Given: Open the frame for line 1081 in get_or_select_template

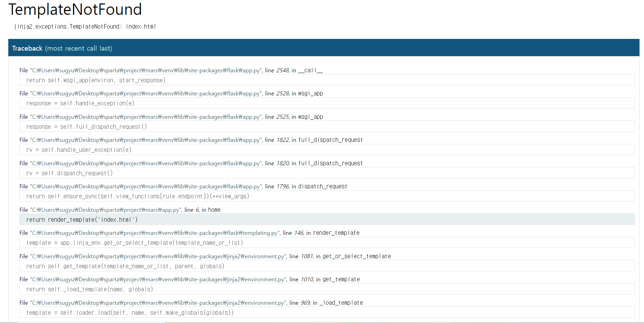Looking at the screenshot, I should click(x=205, y=256).
